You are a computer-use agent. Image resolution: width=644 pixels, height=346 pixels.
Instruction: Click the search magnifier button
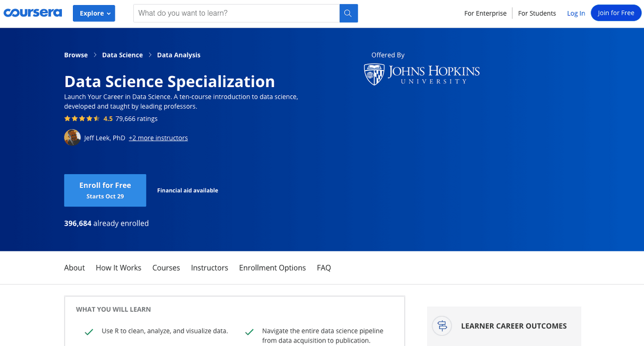[x=349, y=13]
